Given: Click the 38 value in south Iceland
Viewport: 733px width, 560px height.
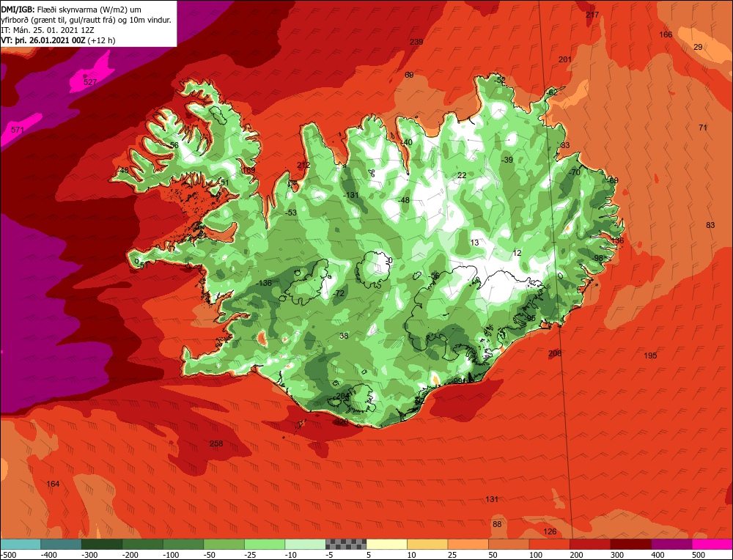Looking at the screenshot, I should point(344,336).
